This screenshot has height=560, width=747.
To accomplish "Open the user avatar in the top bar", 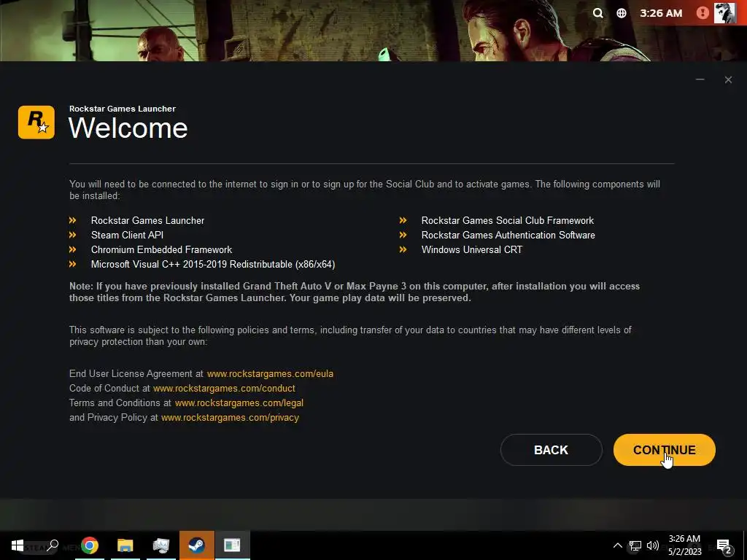I will (724, 12).
